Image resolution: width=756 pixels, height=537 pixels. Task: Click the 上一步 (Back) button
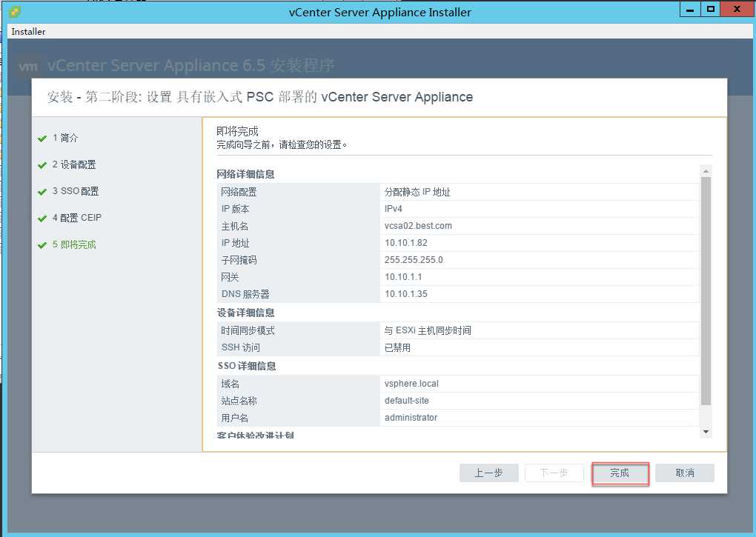click(x=489, y=473)
